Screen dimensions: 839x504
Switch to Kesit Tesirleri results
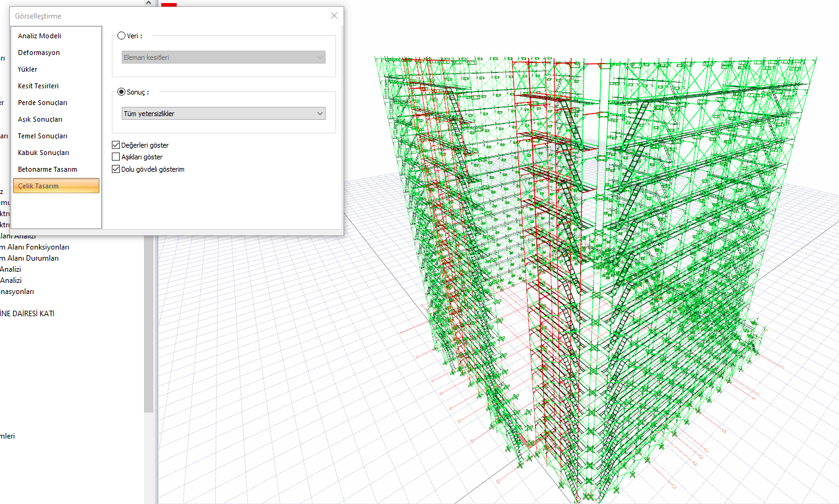pos(56,86)
